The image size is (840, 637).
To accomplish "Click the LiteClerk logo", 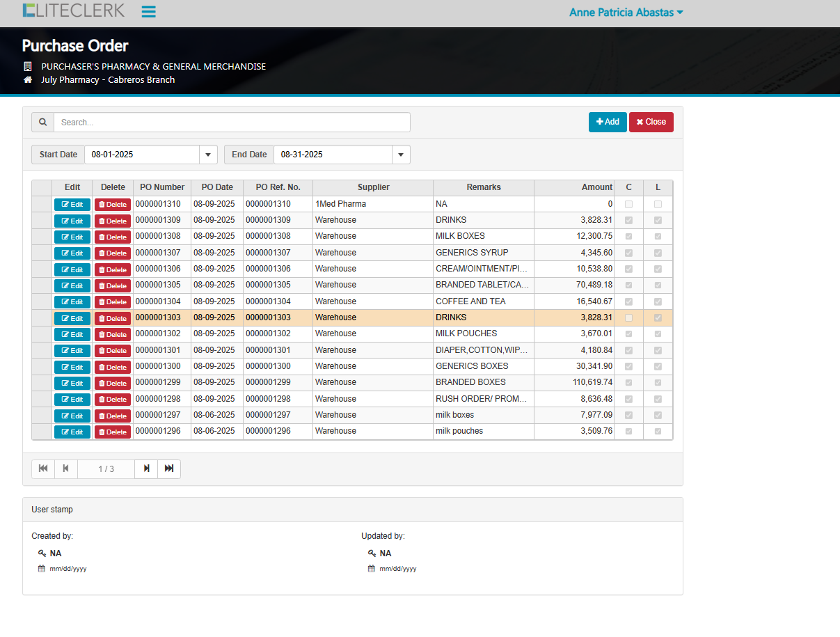I will pos(74,10).
